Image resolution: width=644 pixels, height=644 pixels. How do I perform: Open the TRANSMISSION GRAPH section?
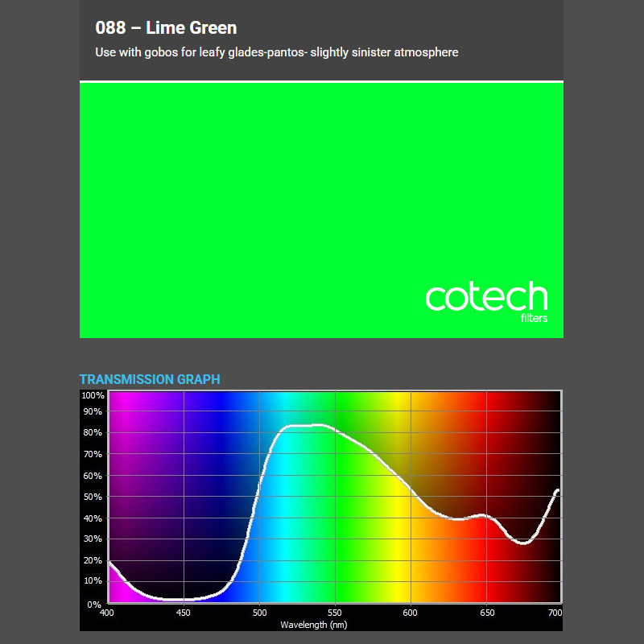coord(150,379)
